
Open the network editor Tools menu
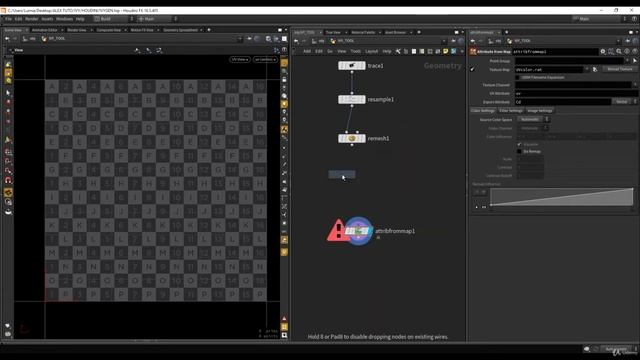[x=356, y=51]
